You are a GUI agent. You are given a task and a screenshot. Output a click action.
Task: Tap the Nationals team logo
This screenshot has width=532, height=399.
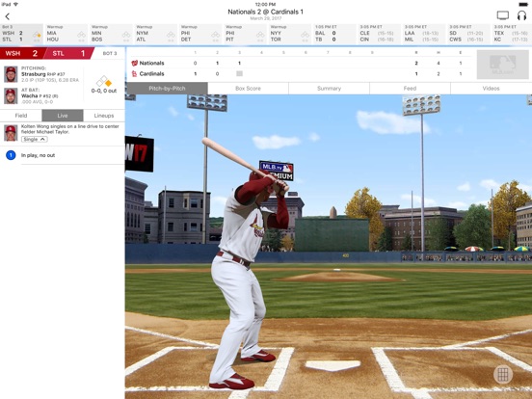coord(134,63)
